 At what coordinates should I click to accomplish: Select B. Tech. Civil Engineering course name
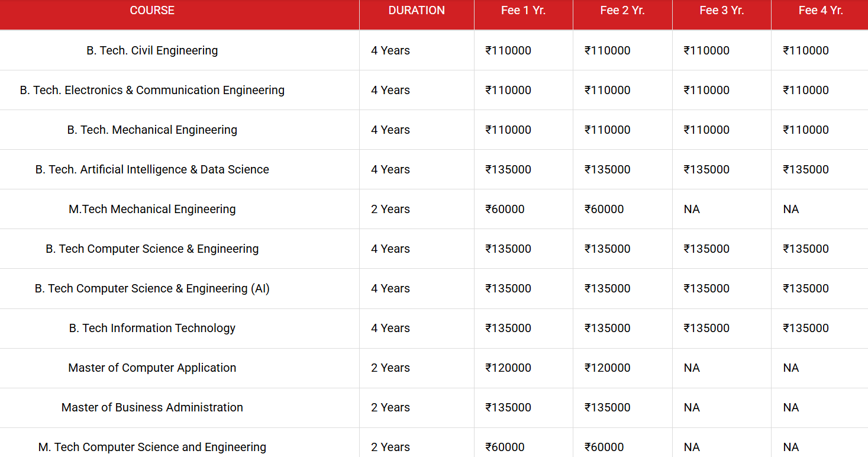click(152, 51)
